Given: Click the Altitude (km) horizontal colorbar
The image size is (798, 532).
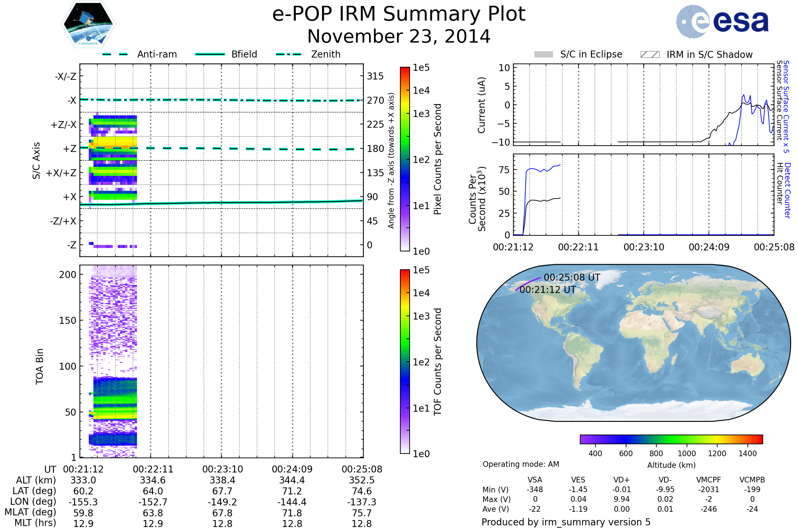Looking at the screenshot, I should (x=671, y=439).
